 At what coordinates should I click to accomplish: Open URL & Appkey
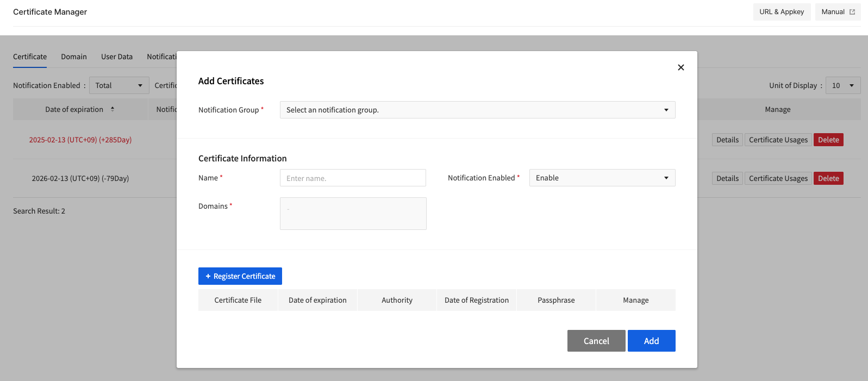781,12
